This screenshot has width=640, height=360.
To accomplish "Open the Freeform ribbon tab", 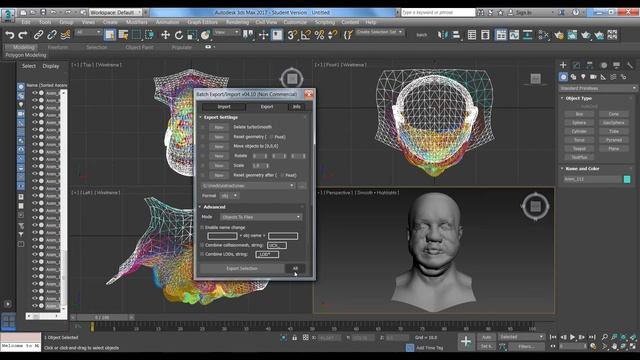I will [x=58, y=47].
